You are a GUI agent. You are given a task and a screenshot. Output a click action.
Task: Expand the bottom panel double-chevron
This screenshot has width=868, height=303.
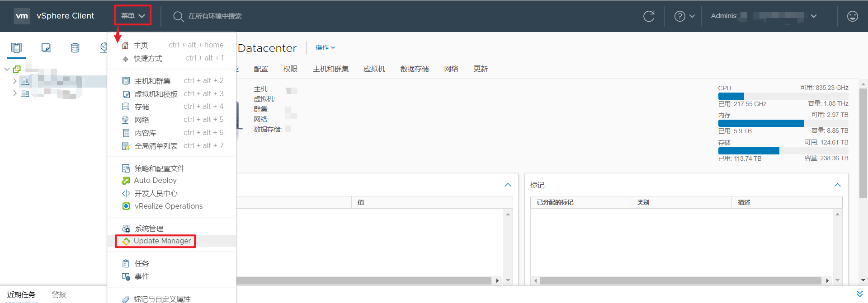(859, 294)
